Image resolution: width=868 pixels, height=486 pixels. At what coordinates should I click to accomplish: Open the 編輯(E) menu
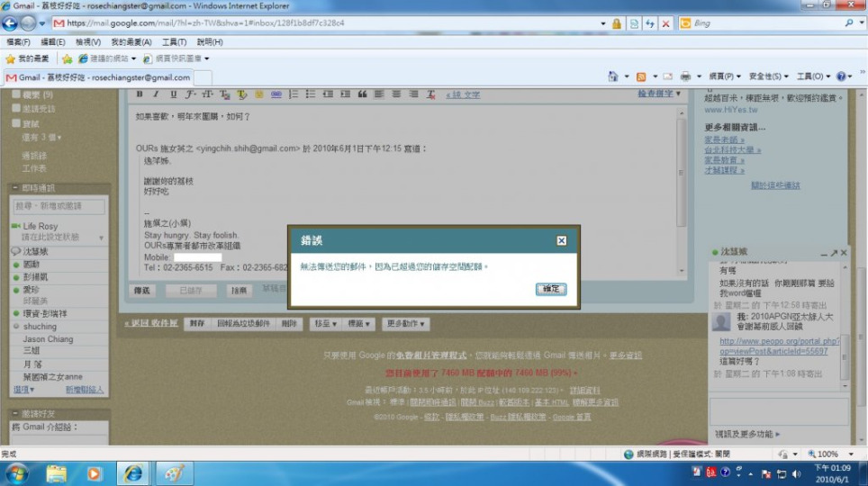52,42
